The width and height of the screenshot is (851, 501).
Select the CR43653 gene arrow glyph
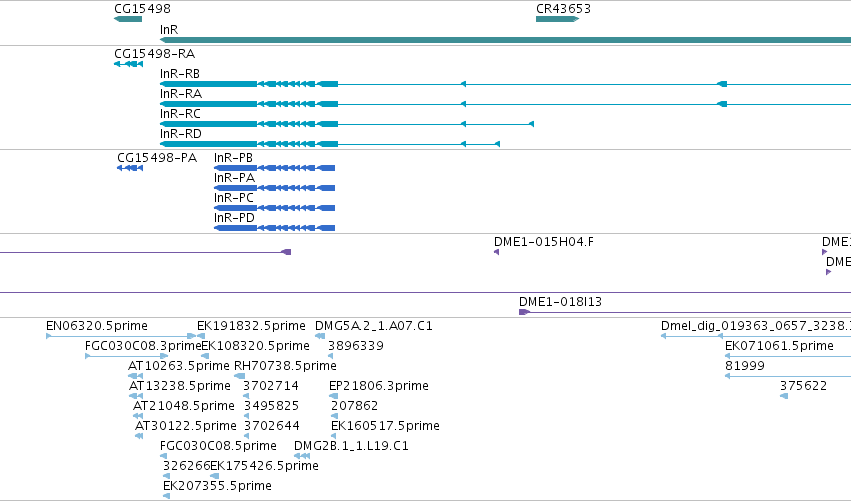click(557, 19)
